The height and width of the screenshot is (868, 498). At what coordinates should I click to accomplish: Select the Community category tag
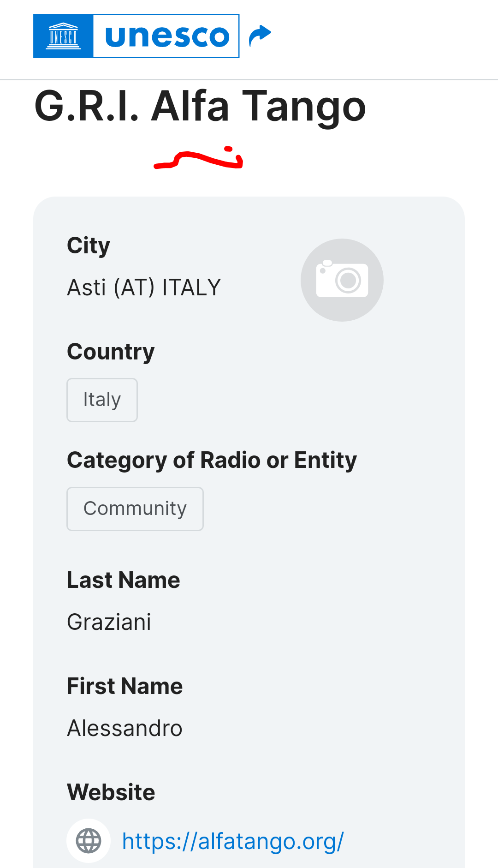[135, 509]
